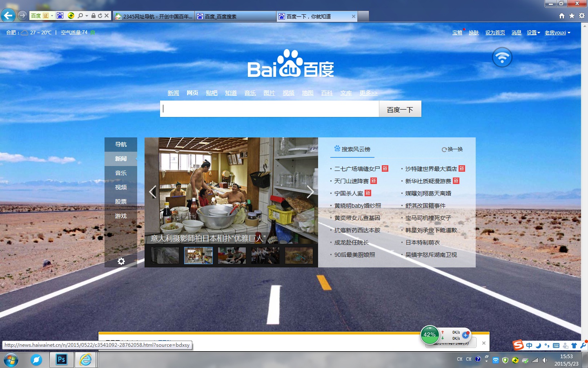
Task: Toggle Sogou 中 Chinese/English input mode
Action: tap(529, 346)
